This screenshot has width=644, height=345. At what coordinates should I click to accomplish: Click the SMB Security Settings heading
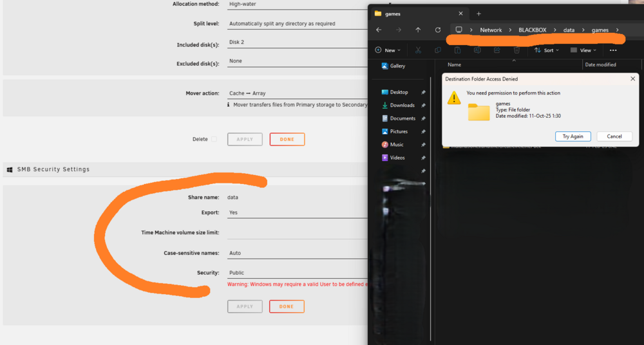(x=53, y=169)
